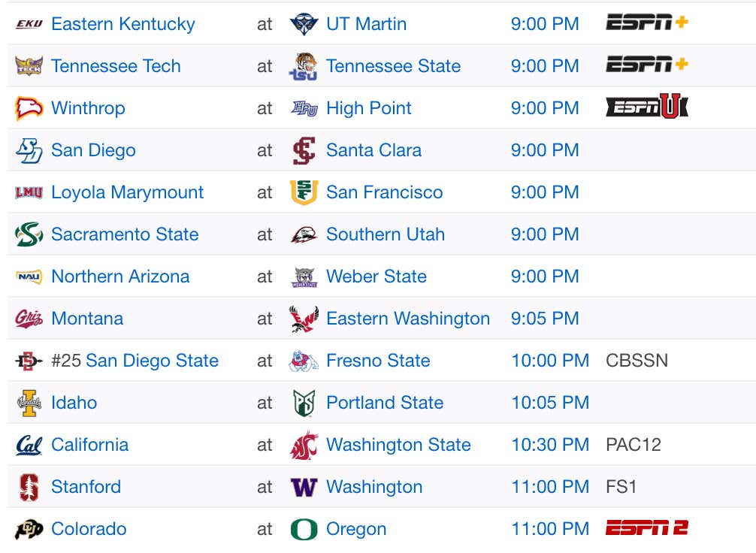
Task: Click the Montana Griz logo
Action: coord(29,319)
